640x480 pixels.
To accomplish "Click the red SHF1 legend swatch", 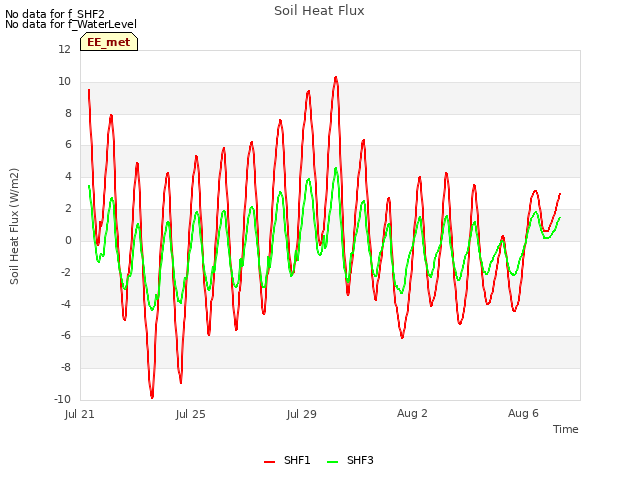I will [269, 462].
